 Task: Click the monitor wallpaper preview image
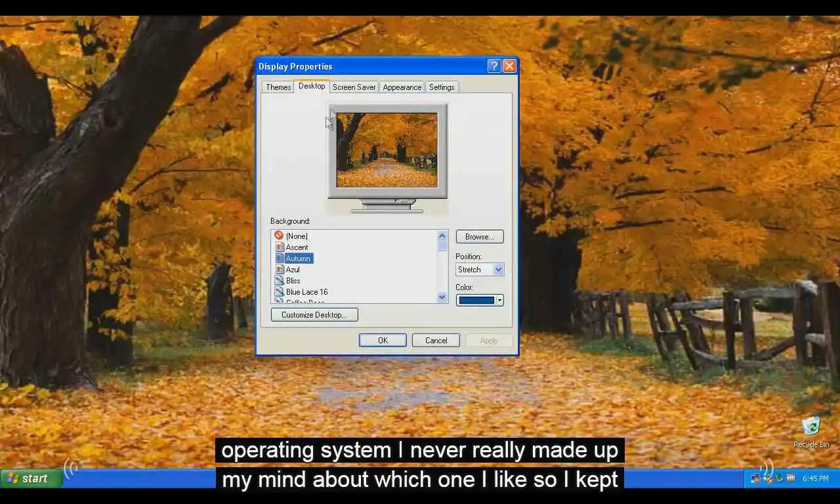pyautogui.click(x=387, y=150)
